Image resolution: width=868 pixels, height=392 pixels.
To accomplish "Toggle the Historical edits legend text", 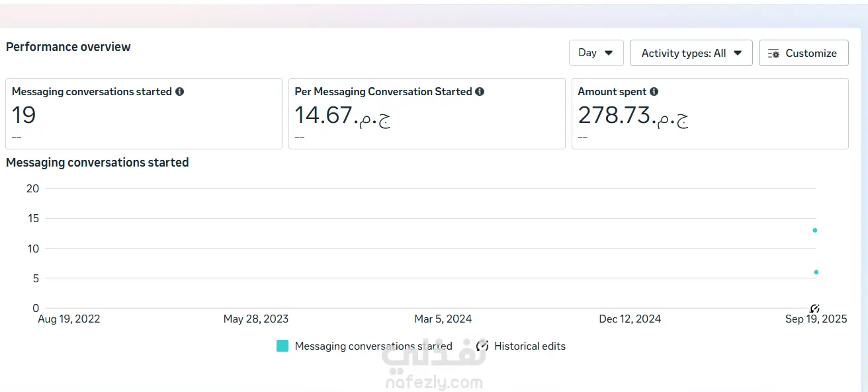I will [x=529, y=346].
